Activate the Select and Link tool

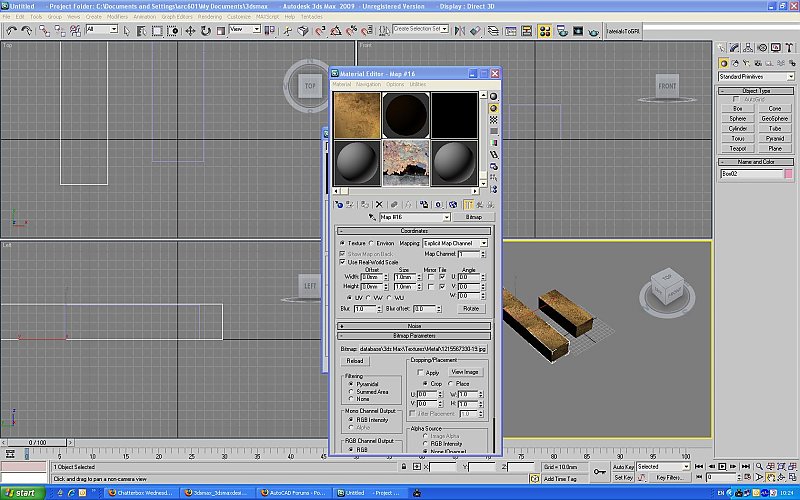click(44, 31)
